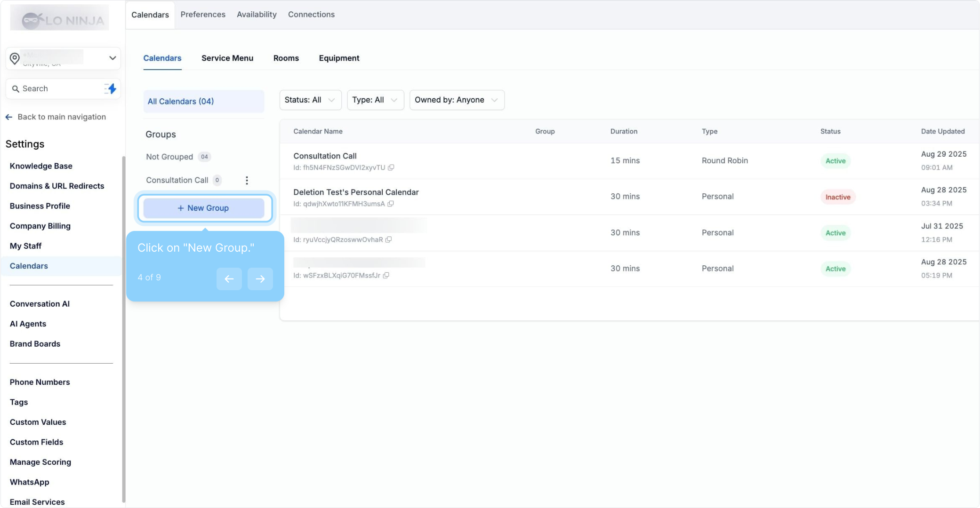Click the sidebar Search field
Viewport: 980px width, 508px height.
click(56, 88)
